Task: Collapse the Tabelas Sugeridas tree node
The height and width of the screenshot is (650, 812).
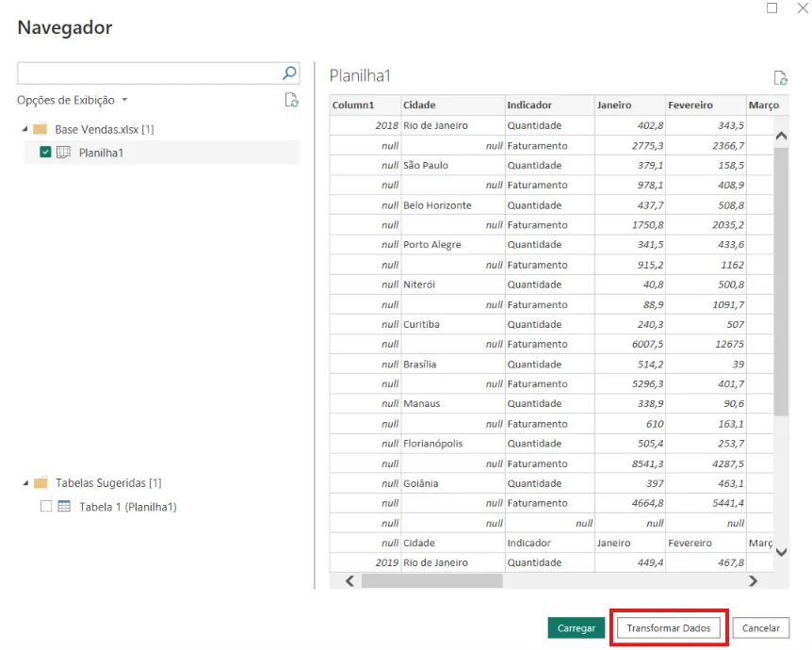Action: click(25, 482)
